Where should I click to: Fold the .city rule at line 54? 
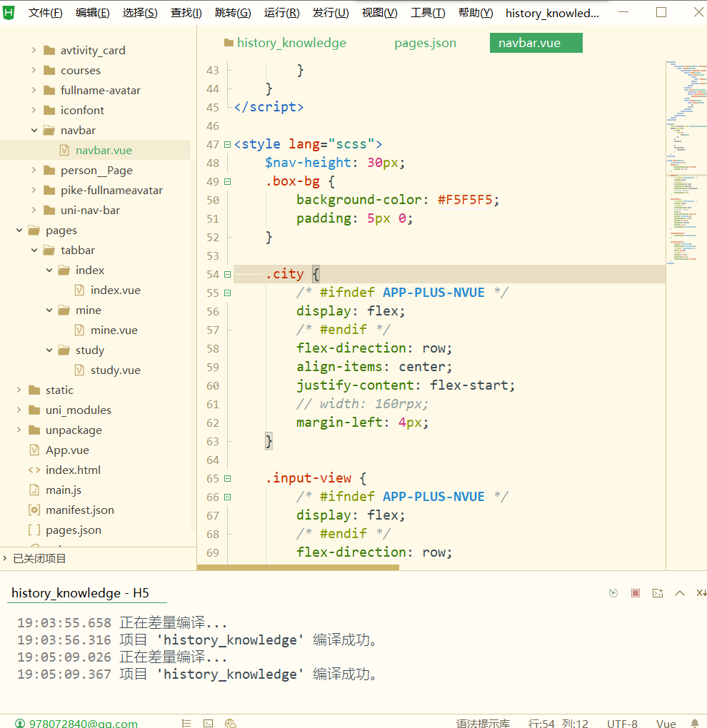click(228, 274)
